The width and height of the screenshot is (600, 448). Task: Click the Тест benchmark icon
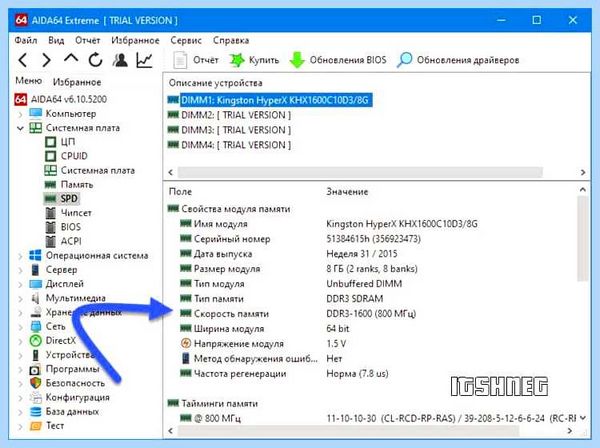[36, 426]
